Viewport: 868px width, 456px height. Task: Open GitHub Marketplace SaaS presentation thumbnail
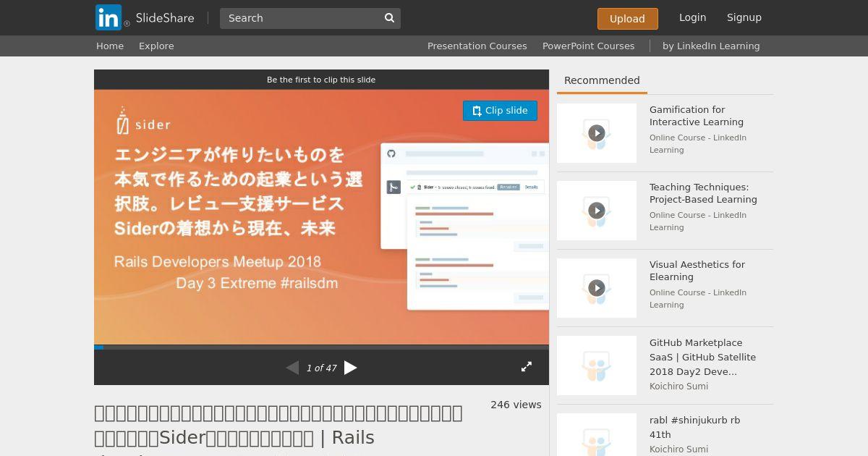597,366
